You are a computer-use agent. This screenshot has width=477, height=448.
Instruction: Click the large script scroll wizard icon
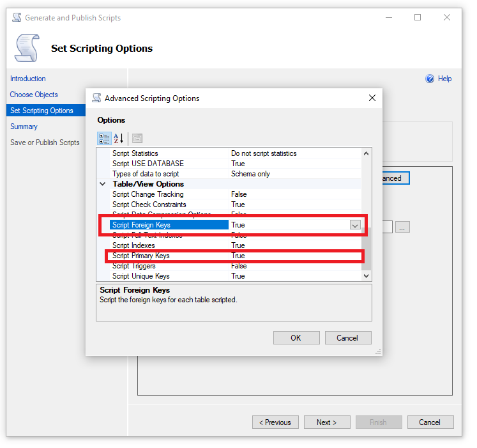pyautogui.click(x=27, y=48)
